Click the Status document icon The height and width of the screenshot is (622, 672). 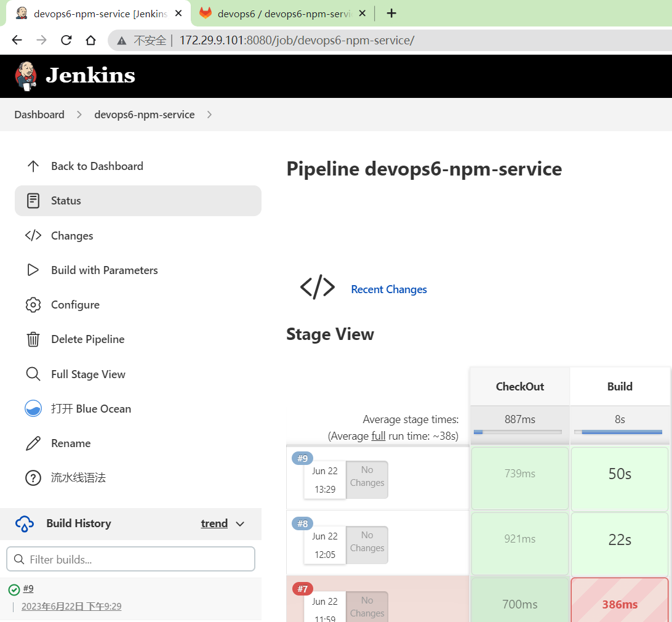point(33,201)
